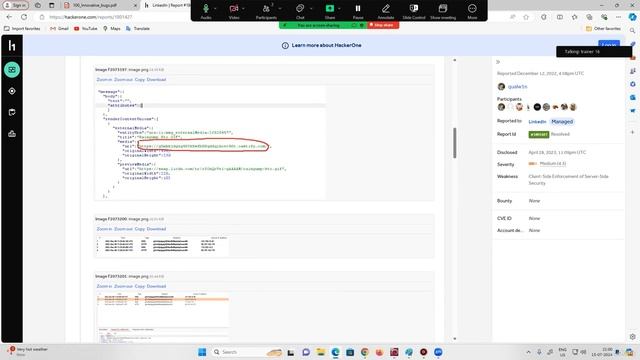Open the green Hacktivity sidebar icon
This screenshot has width=640, height=360.
[12, 69]
